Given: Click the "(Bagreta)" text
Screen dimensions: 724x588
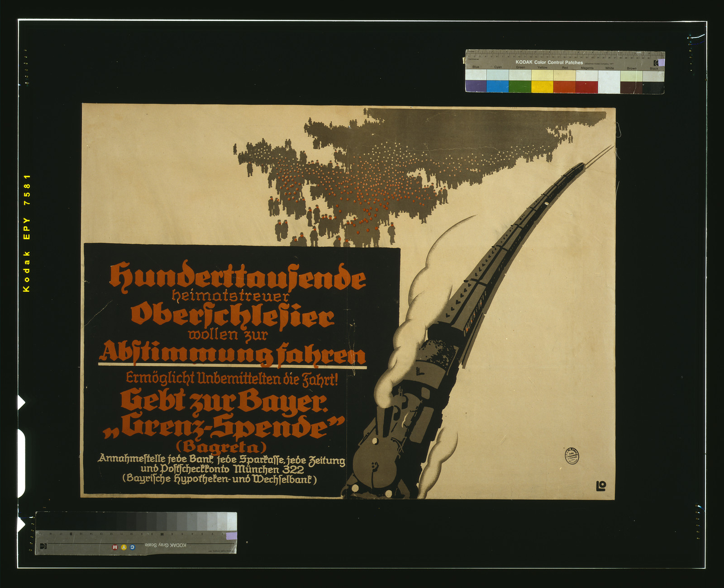Looking at the screenshot, I should [221, 447].
